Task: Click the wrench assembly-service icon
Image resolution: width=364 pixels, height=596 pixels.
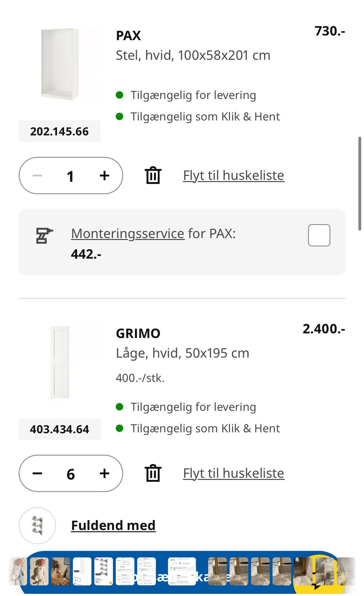Action: click(x=44, y=236)
